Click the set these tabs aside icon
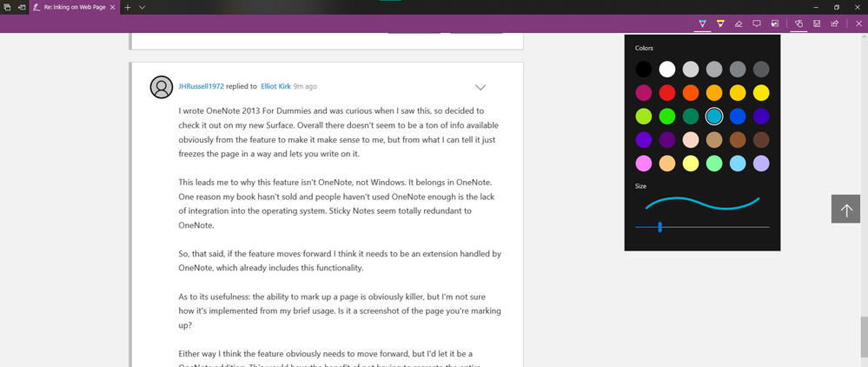 22,7
